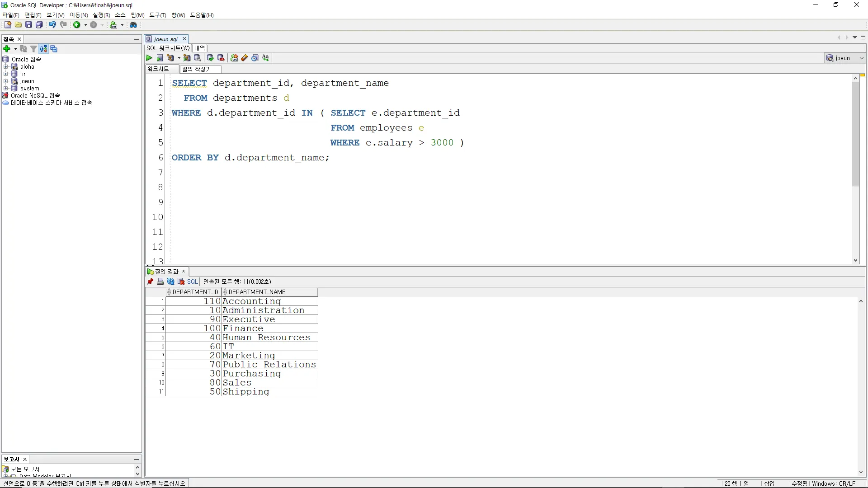Click the Rollback icon in the worksheet toolbar
Screen dimensions: 868x488
(x=221, y=58)
